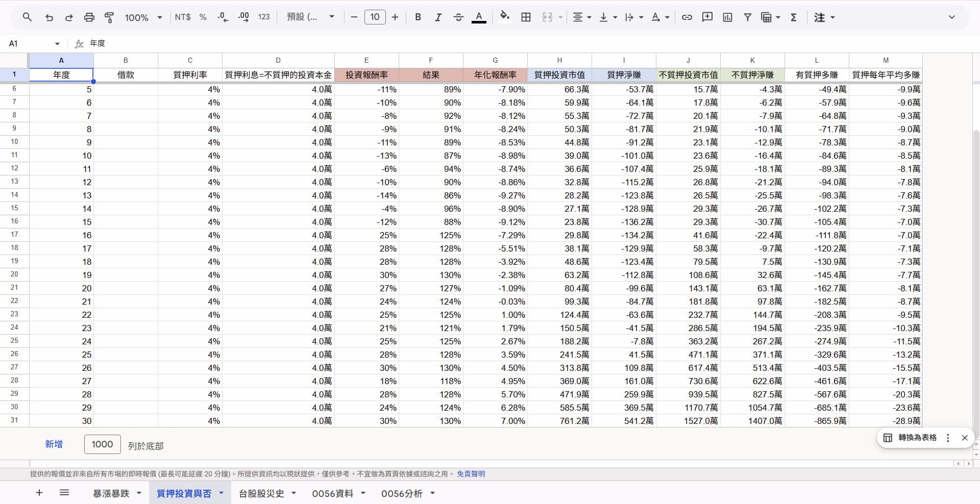Select the cell with -865.9萬

coord(817,421)
